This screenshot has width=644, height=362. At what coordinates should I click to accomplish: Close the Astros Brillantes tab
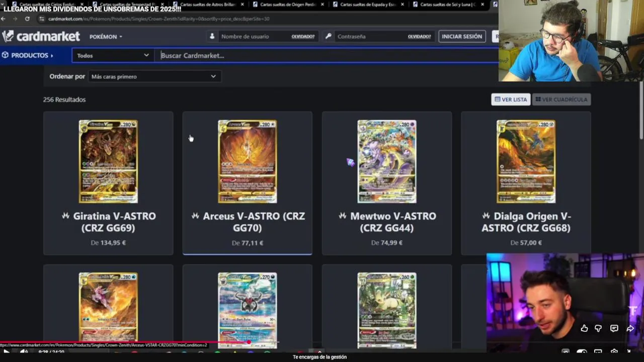[x=242, y=5]
